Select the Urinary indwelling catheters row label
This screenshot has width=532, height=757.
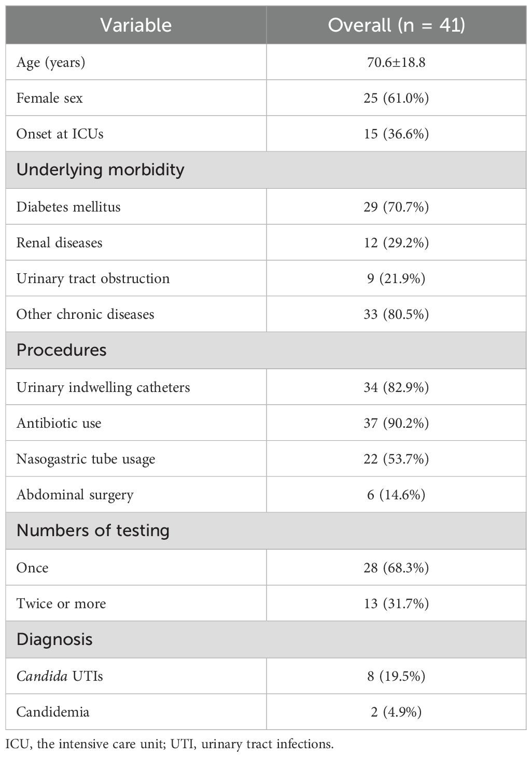pos(103,387)
